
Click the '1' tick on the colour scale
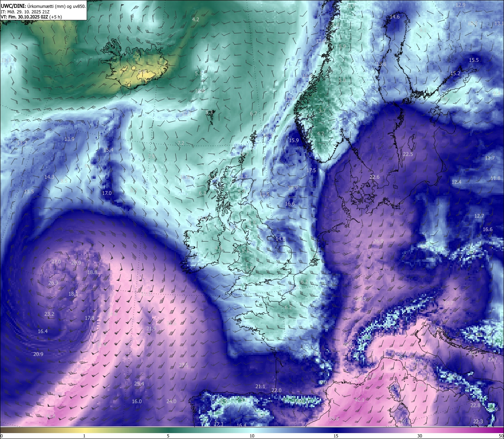coord(84,436)
